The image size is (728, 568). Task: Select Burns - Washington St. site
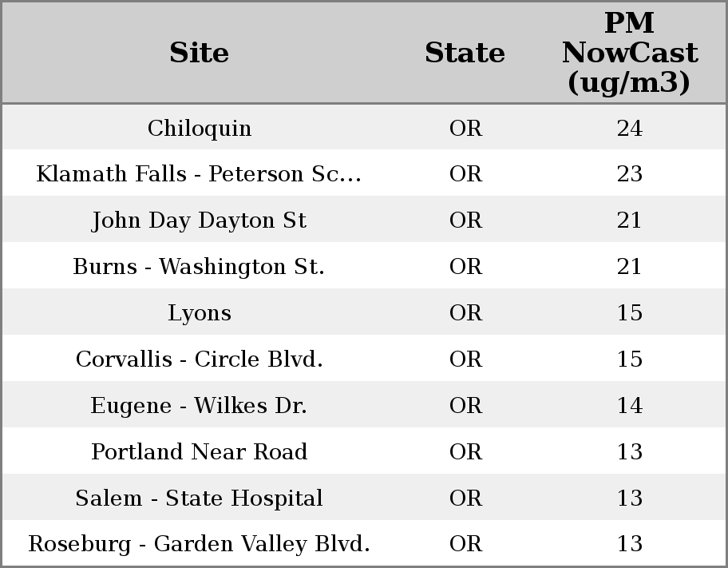[x=199, y=267]
